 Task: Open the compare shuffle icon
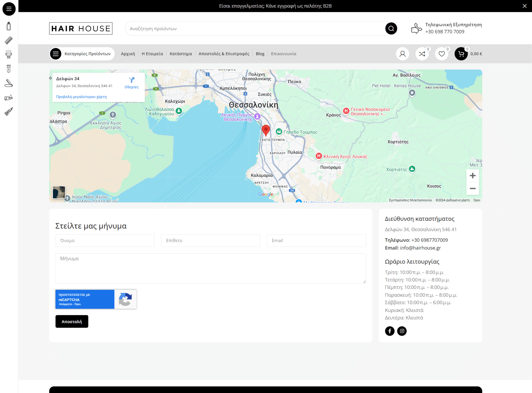[x=422, y=54]
